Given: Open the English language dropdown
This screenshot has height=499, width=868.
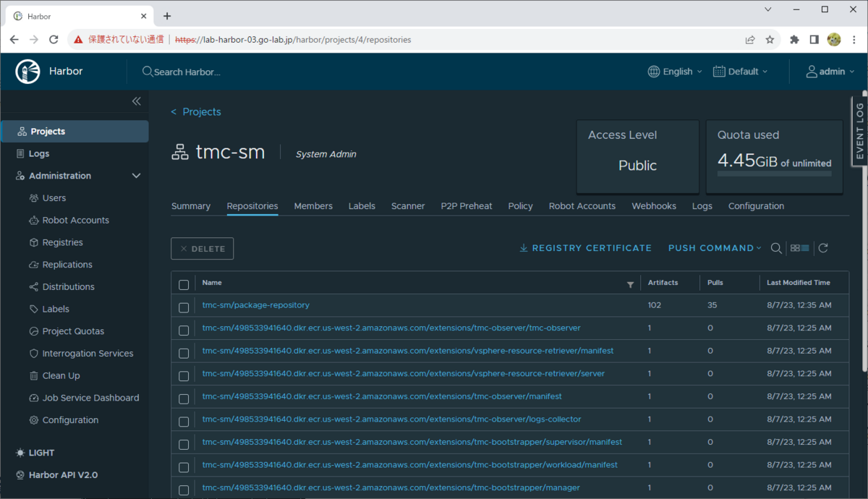Looking at the screenshot, I should point(675,72).
